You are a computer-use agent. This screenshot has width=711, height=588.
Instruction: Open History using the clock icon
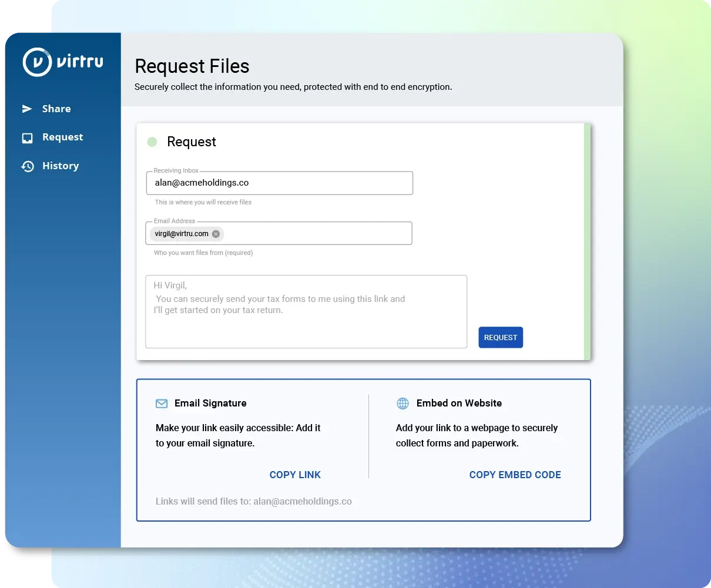click(27, 166)
